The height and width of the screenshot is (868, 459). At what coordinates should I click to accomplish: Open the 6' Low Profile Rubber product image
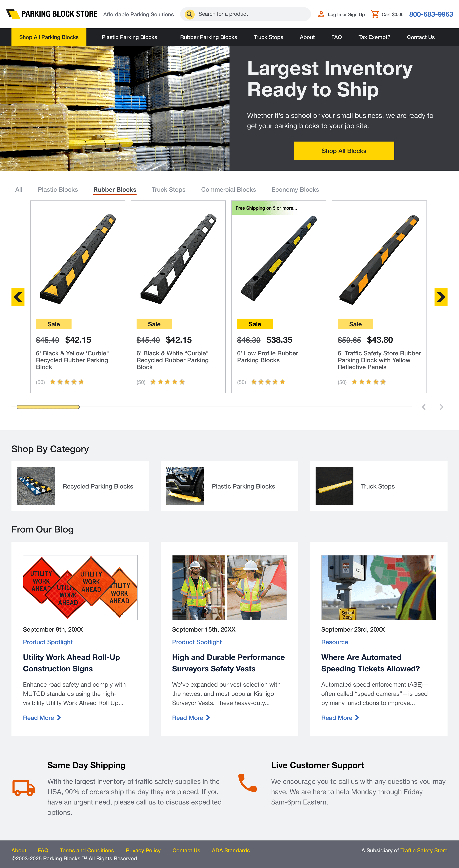[x=279, y=258]
